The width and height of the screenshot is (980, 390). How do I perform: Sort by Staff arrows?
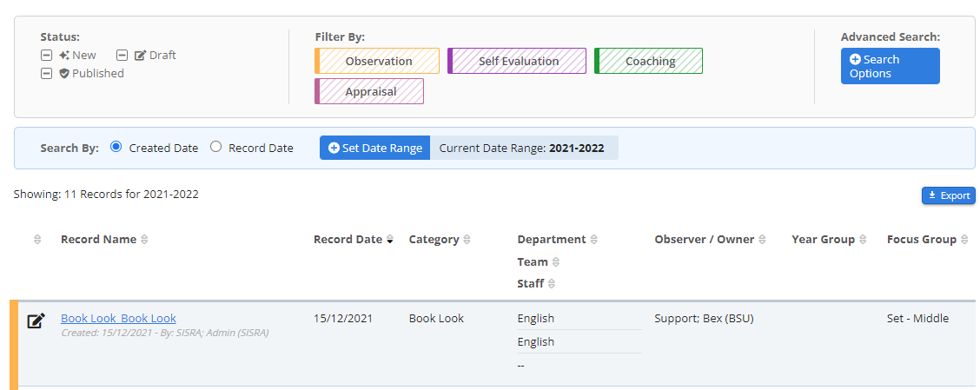(x=552, y=284)
